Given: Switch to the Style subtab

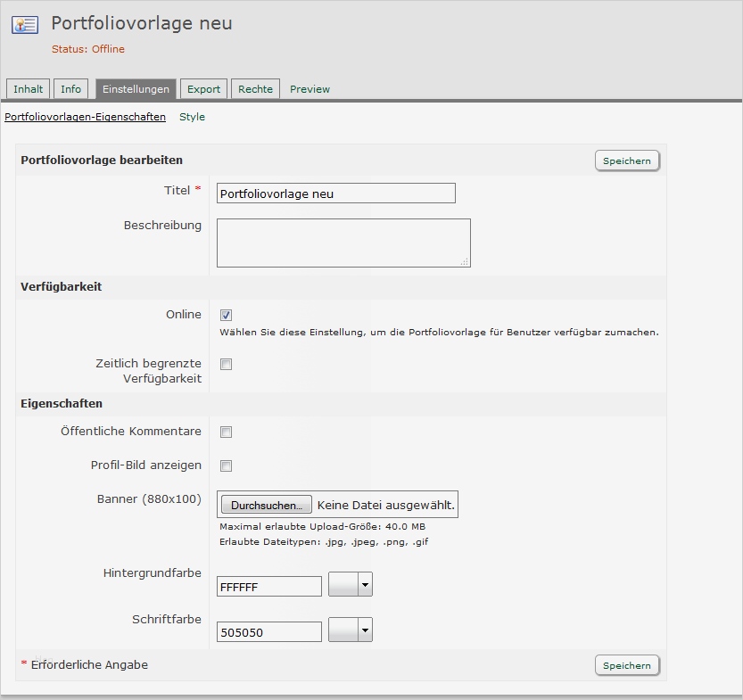Looking at the screenshot, I should point(192,117).
